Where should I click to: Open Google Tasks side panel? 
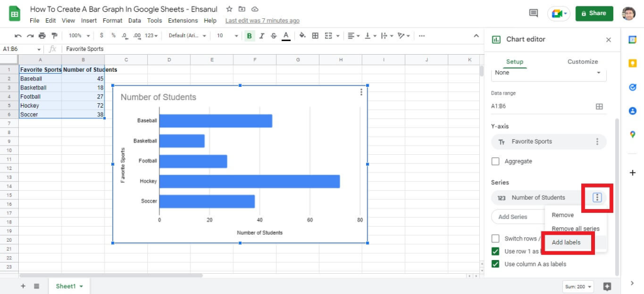(633, 87)
